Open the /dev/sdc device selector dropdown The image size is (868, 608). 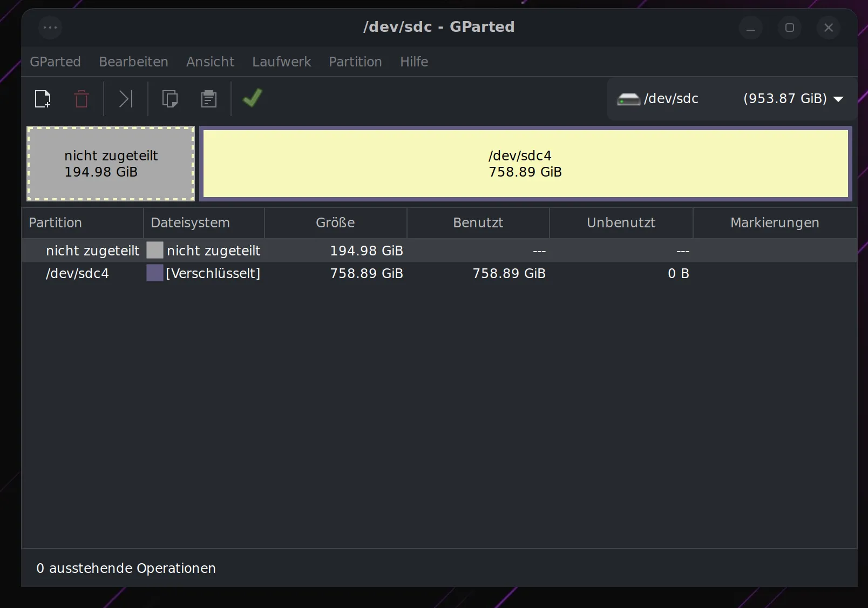pos(838,99)
